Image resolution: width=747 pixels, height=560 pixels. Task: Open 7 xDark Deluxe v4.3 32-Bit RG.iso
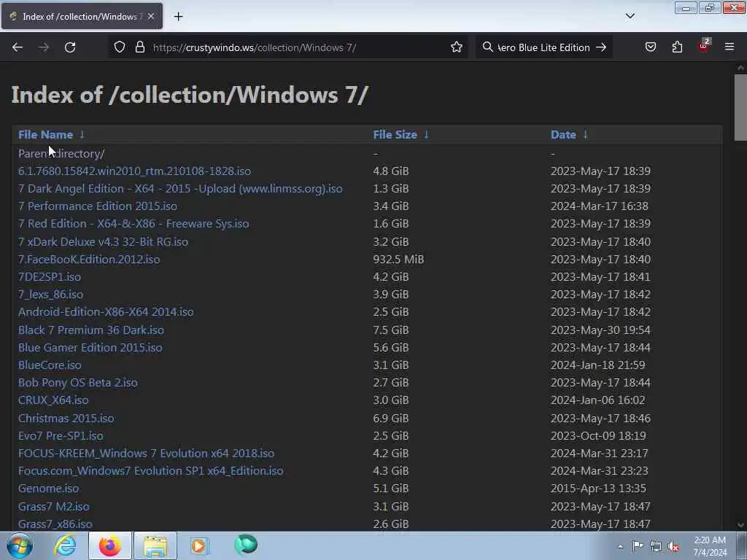103,242
